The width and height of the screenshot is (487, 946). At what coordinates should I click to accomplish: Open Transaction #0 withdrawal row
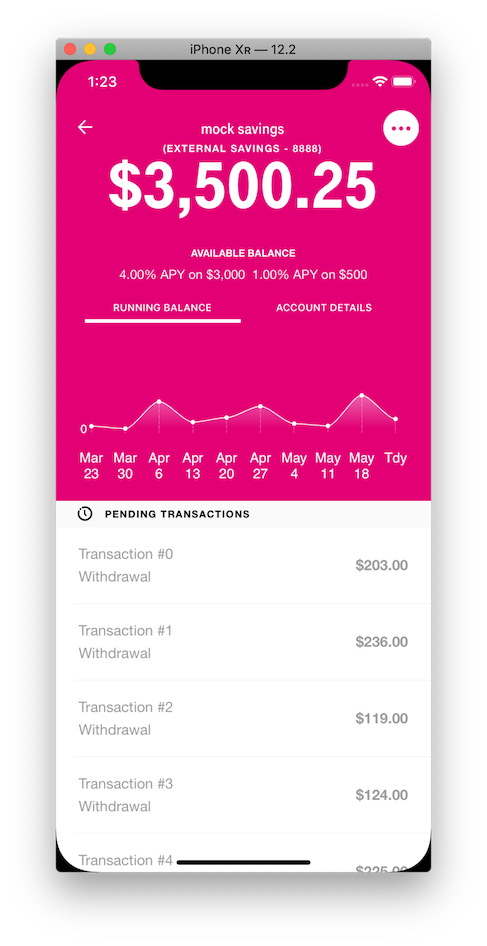coord(243,565)
